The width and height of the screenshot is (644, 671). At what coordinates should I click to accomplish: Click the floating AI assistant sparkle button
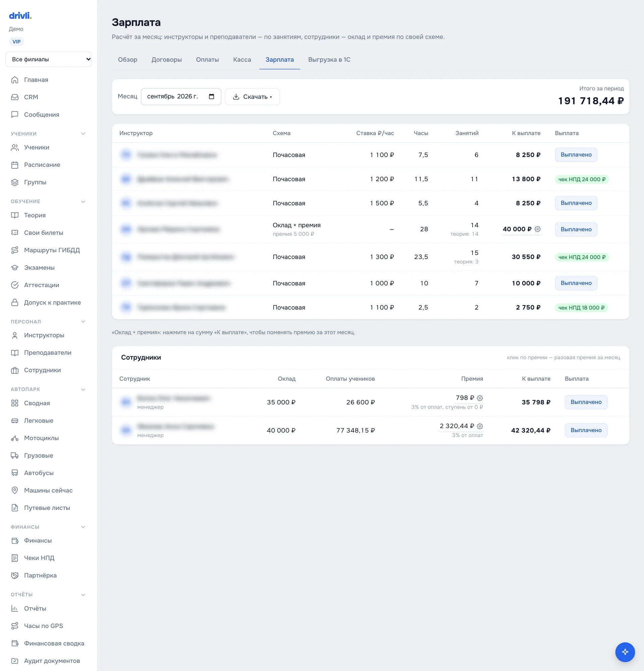(625, 652)
